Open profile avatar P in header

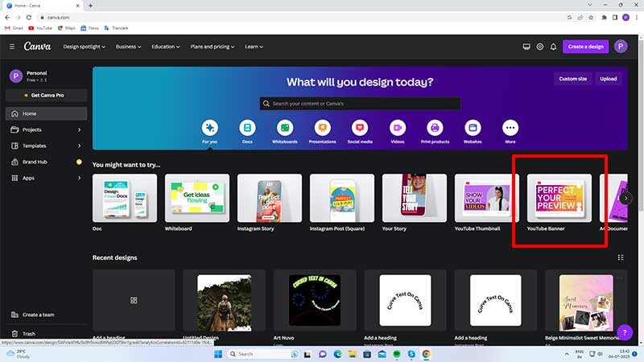pyautogui.click(x=621, y=47)
